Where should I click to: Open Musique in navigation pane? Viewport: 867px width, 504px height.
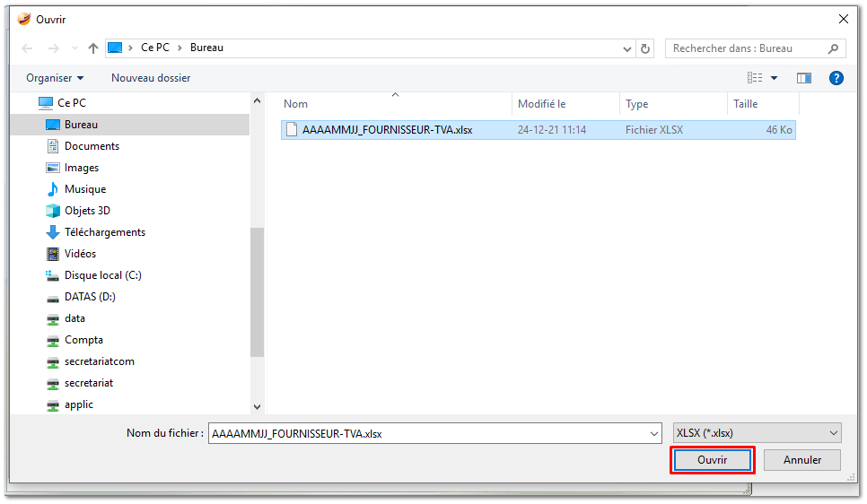(85, 189)
